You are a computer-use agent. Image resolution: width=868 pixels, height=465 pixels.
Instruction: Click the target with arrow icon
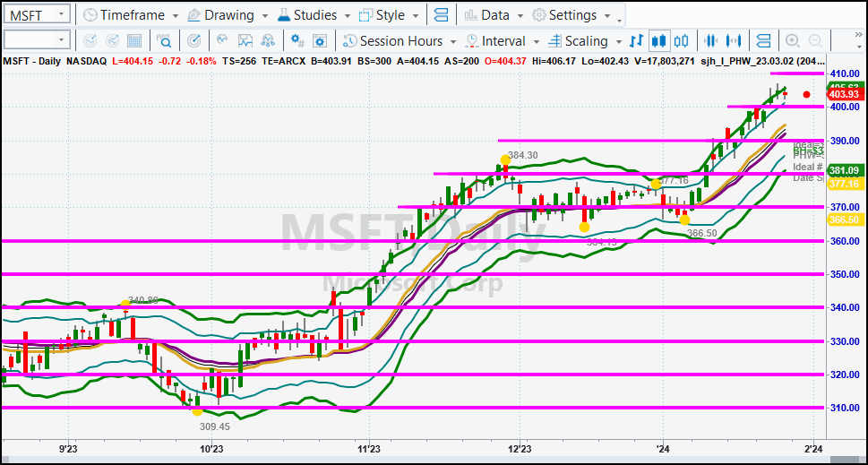(x=193, y=40)
